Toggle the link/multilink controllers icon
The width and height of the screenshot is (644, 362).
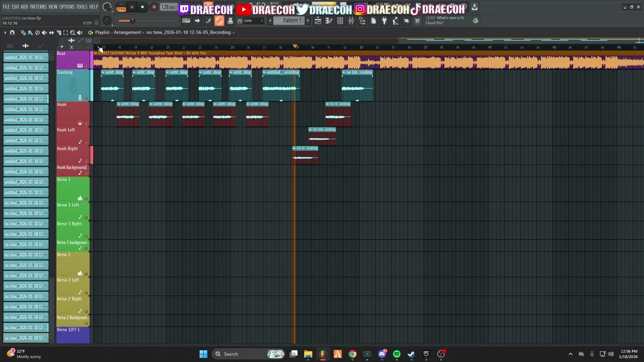219,21
